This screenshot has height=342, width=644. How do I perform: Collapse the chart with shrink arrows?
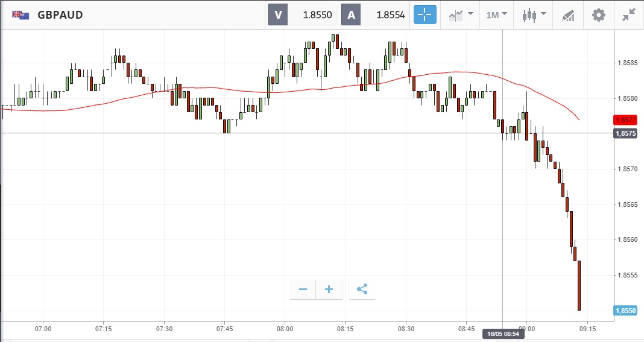click(630, 14)
